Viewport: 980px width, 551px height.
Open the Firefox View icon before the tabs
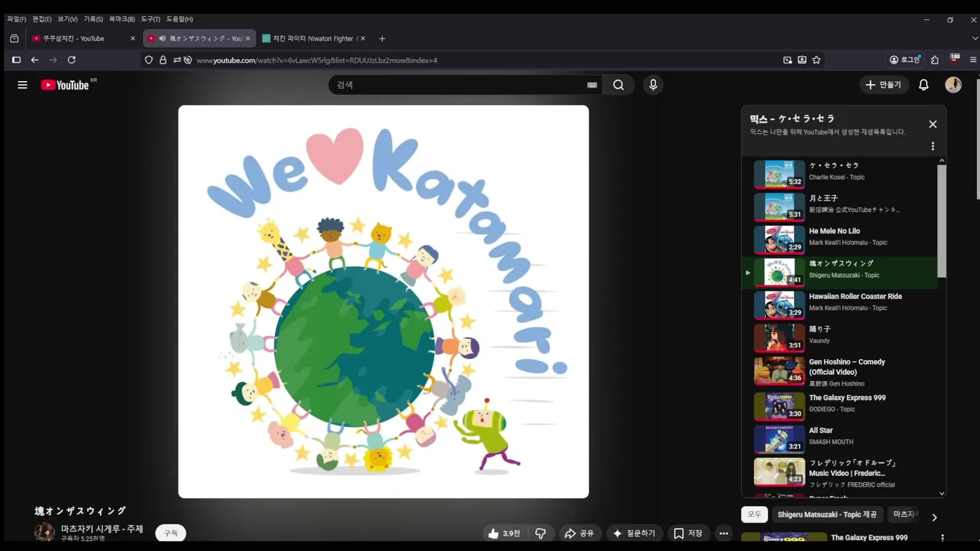14,38
